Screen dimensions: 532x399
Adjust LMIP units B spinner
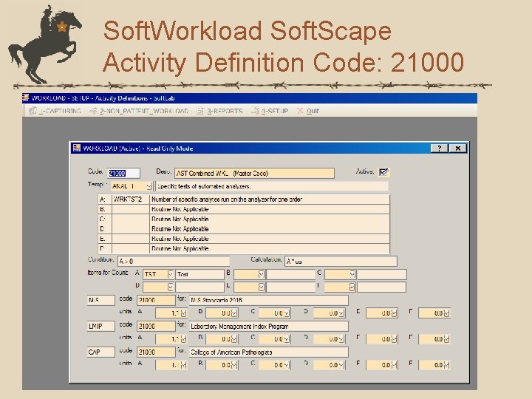[234, 339]
